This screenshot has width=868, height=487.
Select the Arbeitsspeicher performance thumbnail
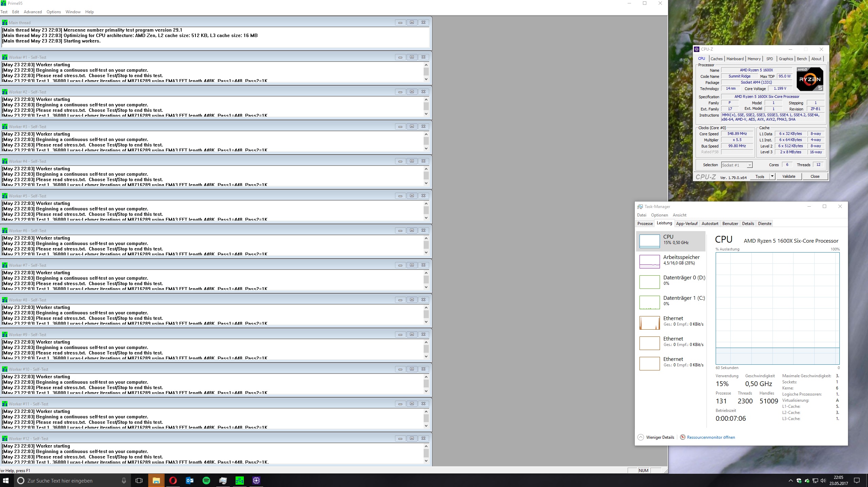coord(670,261)
